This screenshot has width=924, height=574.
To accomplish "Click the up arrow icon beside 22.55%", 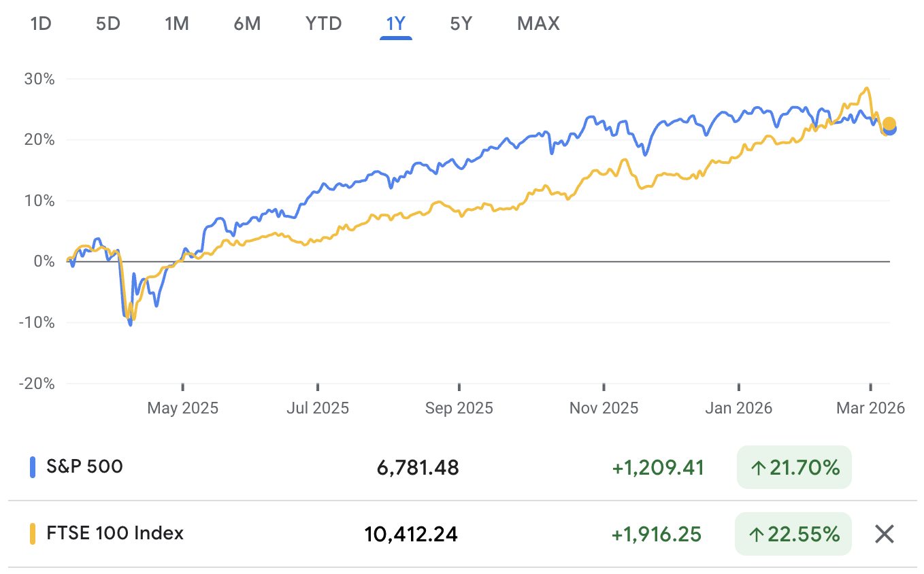I will coord(755,534).
